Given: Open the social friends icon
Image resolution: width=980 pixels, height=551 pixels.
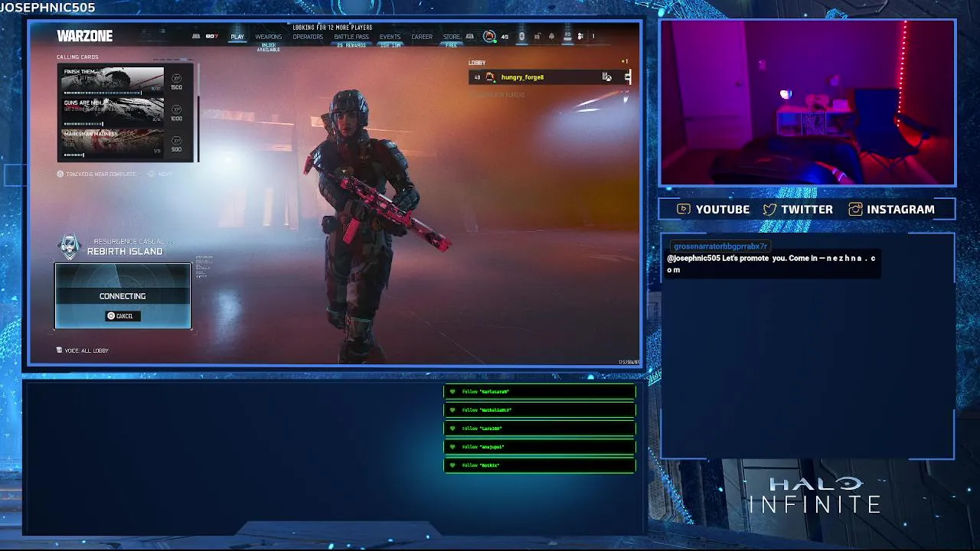Looking at the screenshot, I should pyautogui.click(x=580, y=36).
